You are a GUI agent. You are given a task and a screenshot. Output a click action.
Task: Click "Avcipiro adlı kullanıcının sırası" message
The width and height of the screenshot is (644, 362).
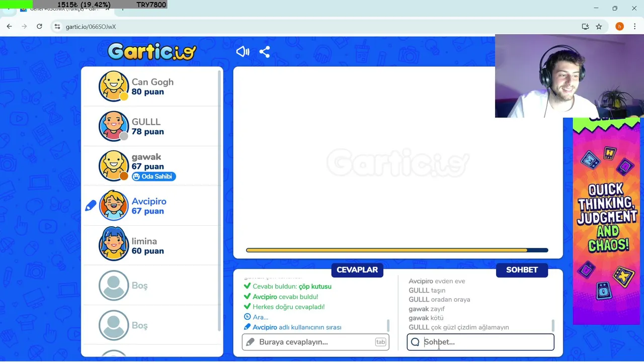(297, 327)
